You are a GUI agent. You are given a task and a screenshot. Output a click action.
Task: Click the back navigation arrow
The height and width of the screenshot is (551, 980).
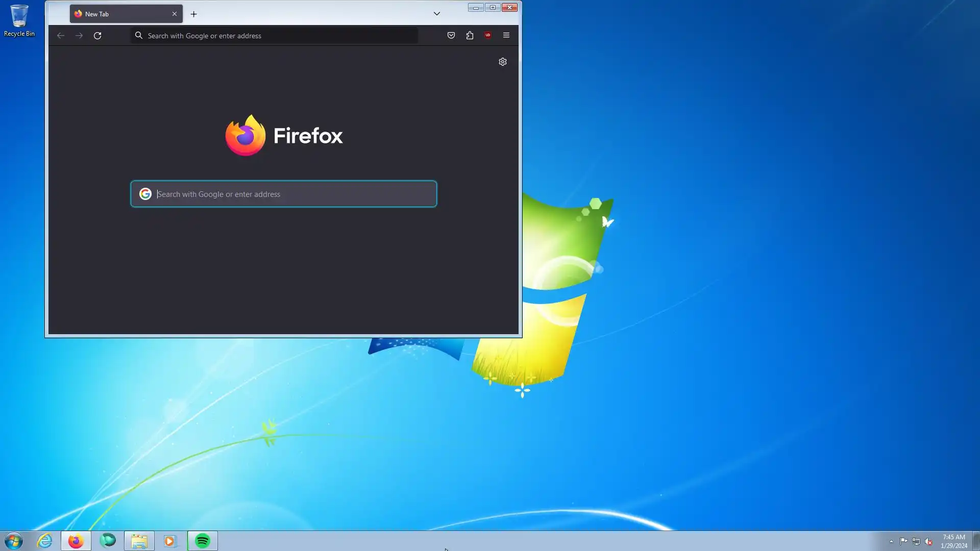pyautogui.click(x=61, y=36)
